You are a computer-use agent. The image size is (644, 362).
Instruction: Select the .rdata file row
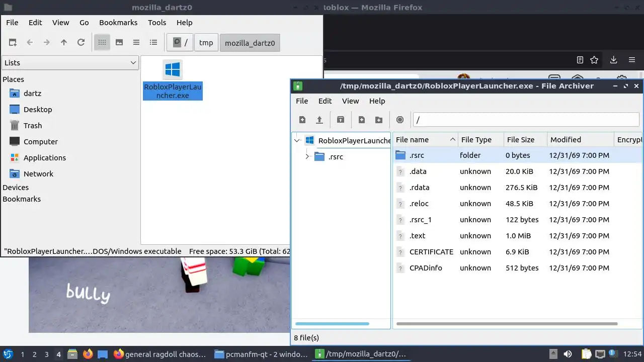click(518, 188)
